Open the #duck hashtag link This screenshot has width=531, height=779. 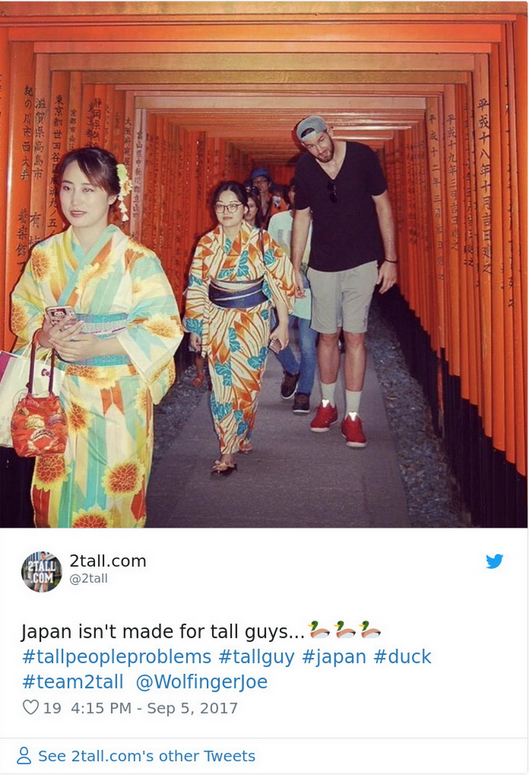coord(402,657)
